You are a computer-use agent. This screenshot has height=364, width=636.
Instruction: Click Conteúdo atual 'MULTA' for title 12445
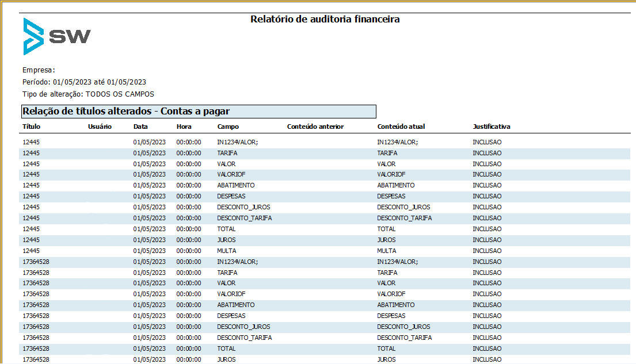(387, 251)
